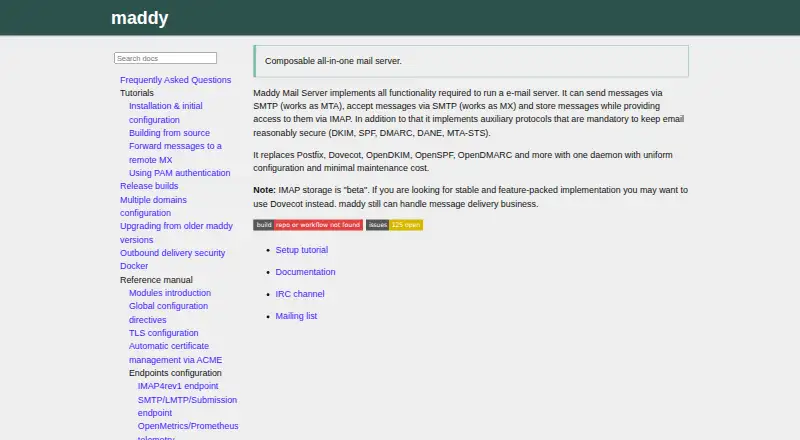Screen dimensions: 800x440
Task: Focus the Search docs field
Action: click(x=165, y=58)
